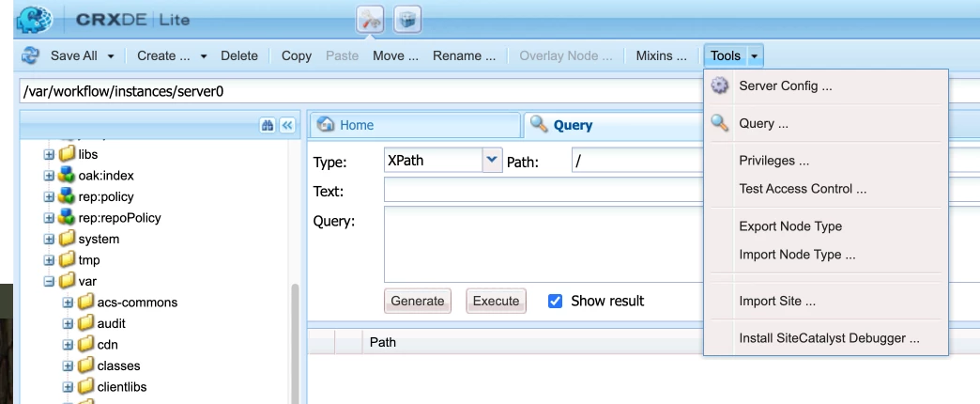
Task: Click Move in toolbar
Action: (x=395, y=55)
